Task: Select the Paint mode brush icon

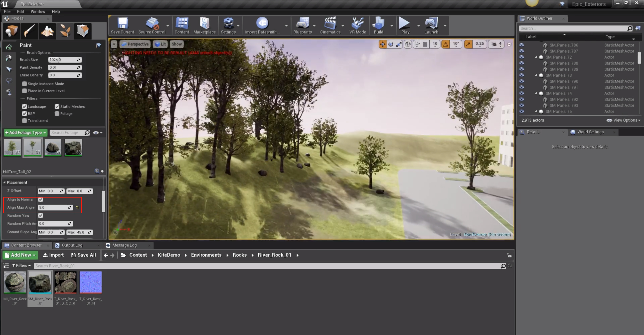Action: click(x=29, y=31)
